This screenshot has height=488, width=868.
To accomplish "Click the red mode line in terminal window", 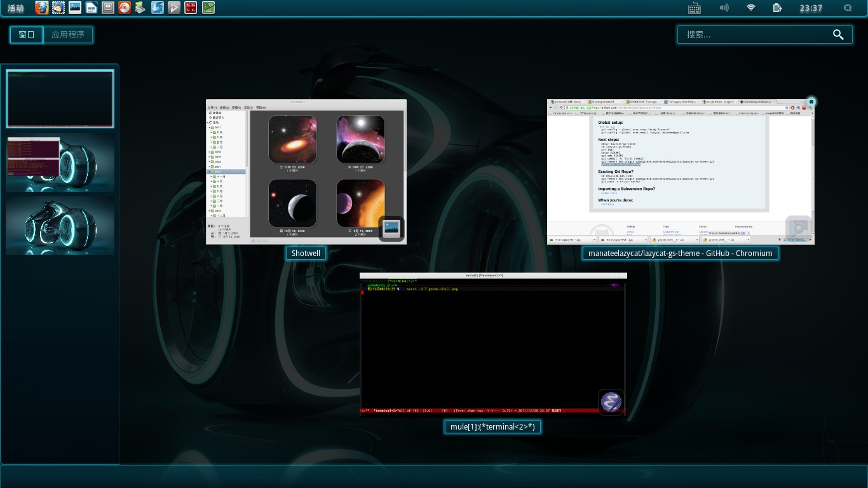I will pyautogui.click(x=492, y=411).
